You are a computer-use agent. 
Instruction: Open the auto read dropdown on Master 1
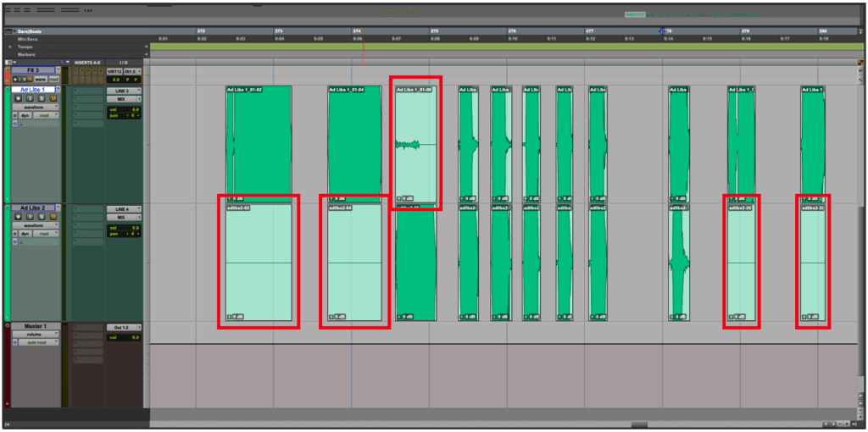(x=39, y=342)
